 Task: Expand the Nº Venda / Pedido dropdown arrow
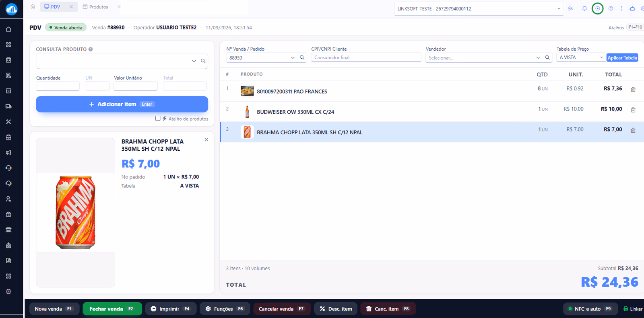[293, 57]
